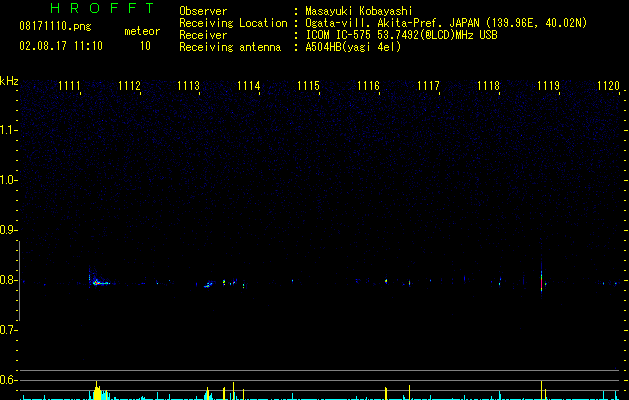The height and width of the screenshot is (400, 629).
Task: Click time marker 1118
Action: [x=488, y=86]
